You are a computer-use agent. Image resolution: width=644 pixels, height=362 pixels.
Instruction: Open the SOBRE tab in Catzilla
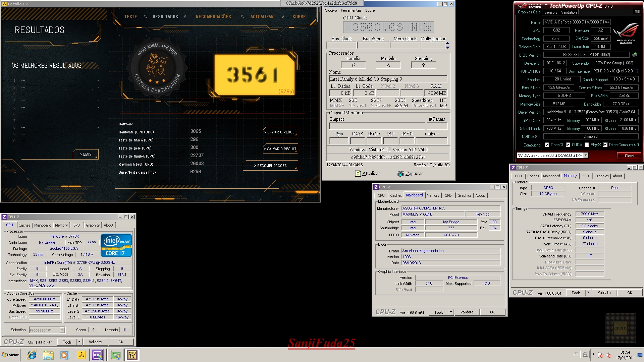click(299, 17)
